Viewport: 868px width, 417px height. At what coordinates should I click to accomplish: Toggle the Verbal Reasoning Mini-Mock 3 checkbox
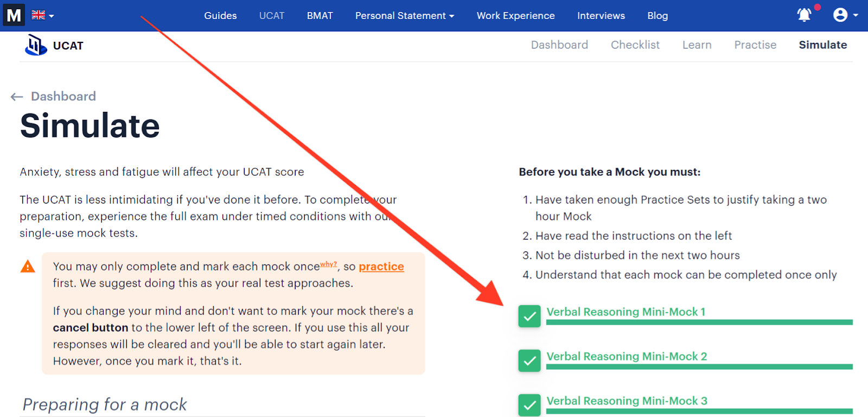click(x=529, y=405)
